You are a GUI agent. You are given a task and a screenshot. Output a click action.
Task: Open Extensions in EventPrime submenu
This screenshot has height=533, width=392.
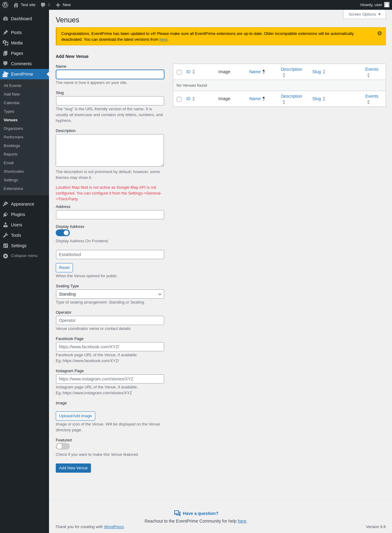coord(13,189)
